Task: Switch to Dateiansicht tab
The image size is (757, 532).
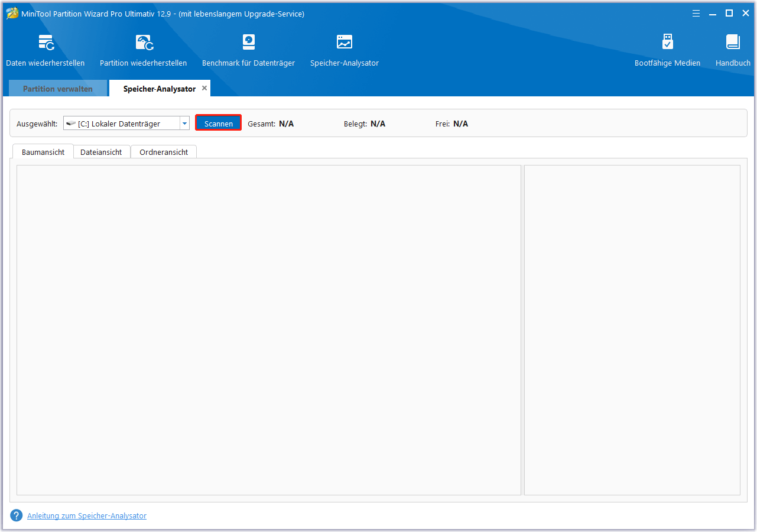Action: pos(101,152)
